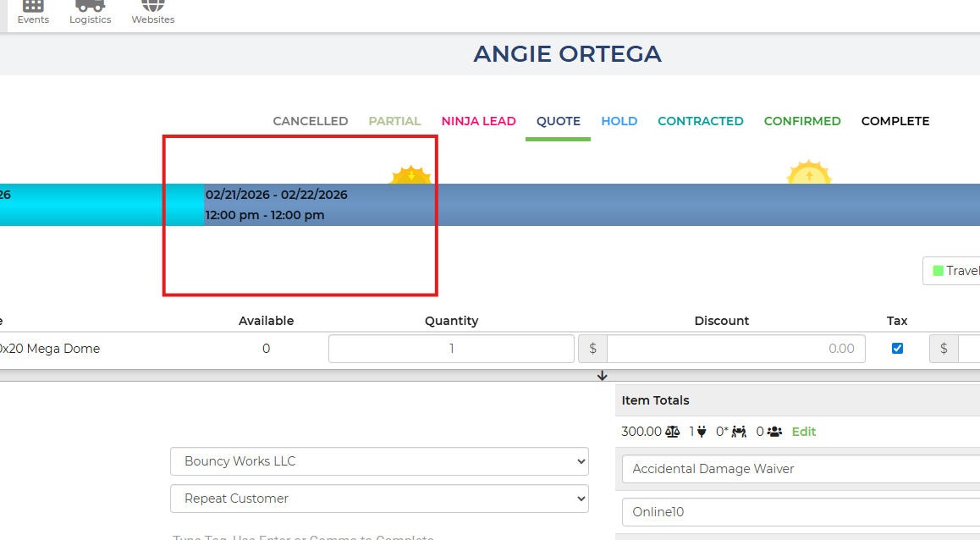Screen dimensions: 980x540
Task: Click the weight scale icon in Item Totals
Action: pyautogui.click(x=673, y=432)
